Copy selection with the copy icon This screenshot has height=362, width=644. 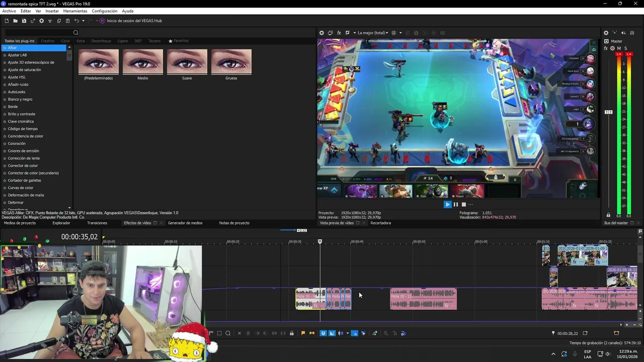pos(59,21)
